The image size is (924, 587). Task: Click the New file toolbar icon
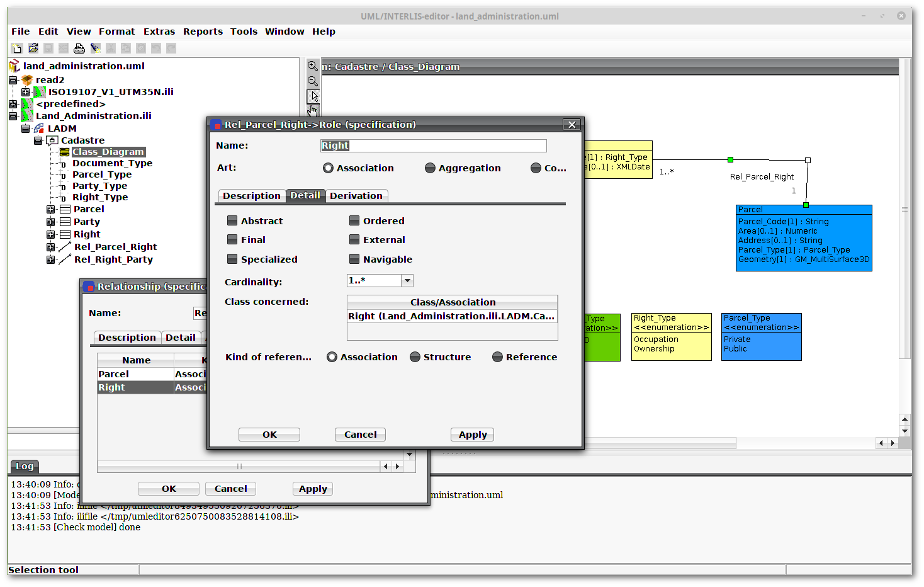click(x=17, y=48)
